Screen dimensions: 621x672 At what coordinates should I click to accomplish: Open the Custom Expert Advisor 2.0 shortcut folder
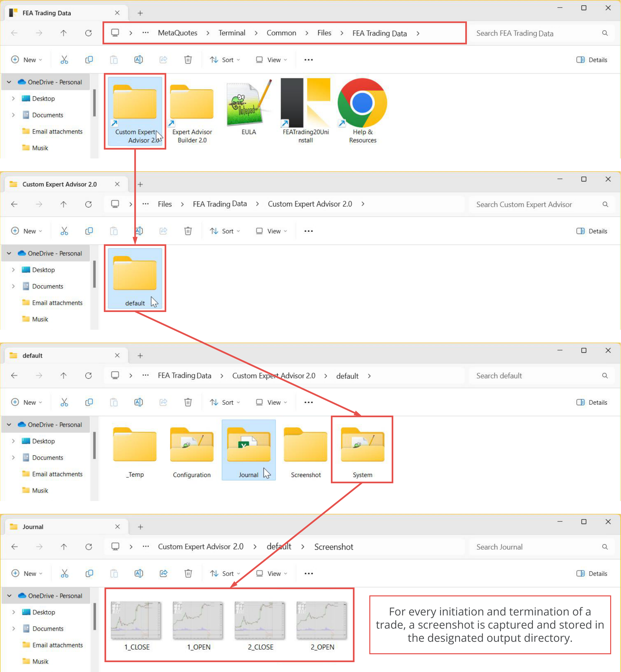point(135,111)
